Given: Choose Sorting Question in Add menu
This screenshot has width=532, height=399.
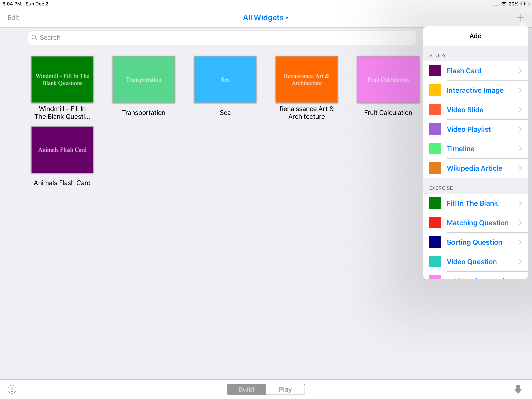Looking at the screenshot, I should pyautogui.click(x=474, y=242).
